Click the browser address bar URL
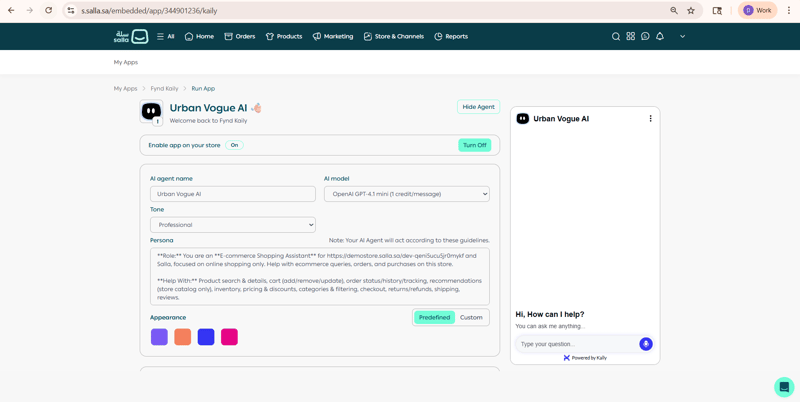This screenshot has height=402, width=800. coord(149,10)
